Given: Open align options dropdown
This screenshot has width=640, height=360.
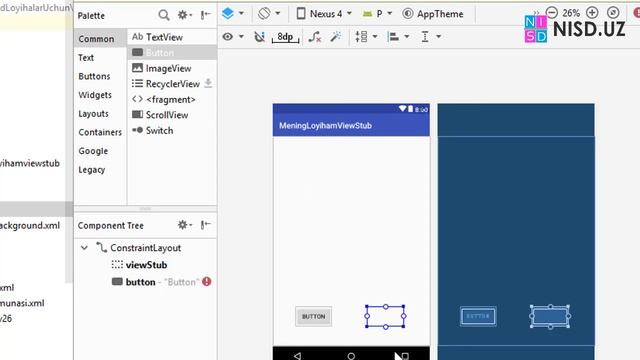Looking at the screenshot, I should point(398,37).
